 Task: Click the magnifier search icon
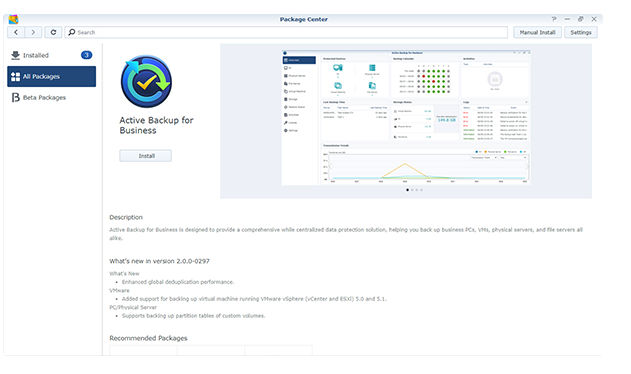click(x=72, y=32)
